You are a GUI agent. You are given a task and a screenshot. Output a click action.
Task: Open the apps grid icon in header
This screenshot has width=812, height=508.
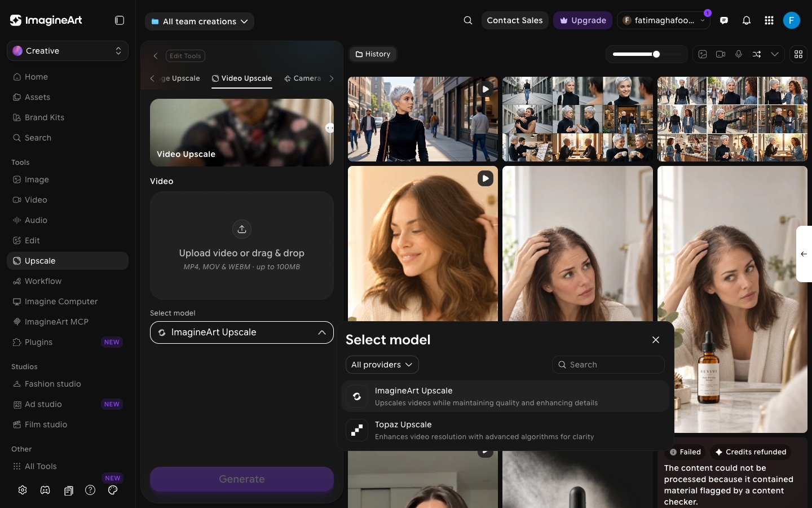click(769, 20)
